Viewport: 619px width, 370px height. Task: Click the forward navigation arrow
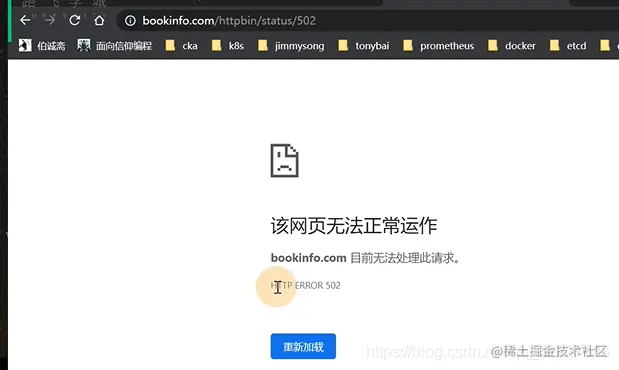coord(50,20)
